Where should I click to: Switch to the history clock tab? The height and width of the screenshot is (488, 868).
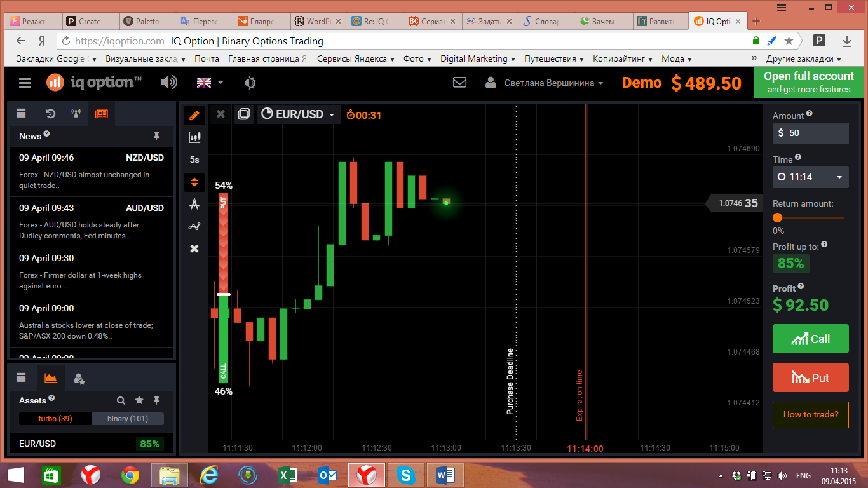point(51,114)
